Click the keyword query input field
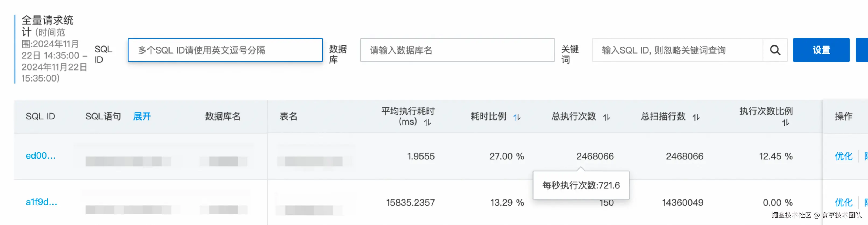 [x=677, y=50]
